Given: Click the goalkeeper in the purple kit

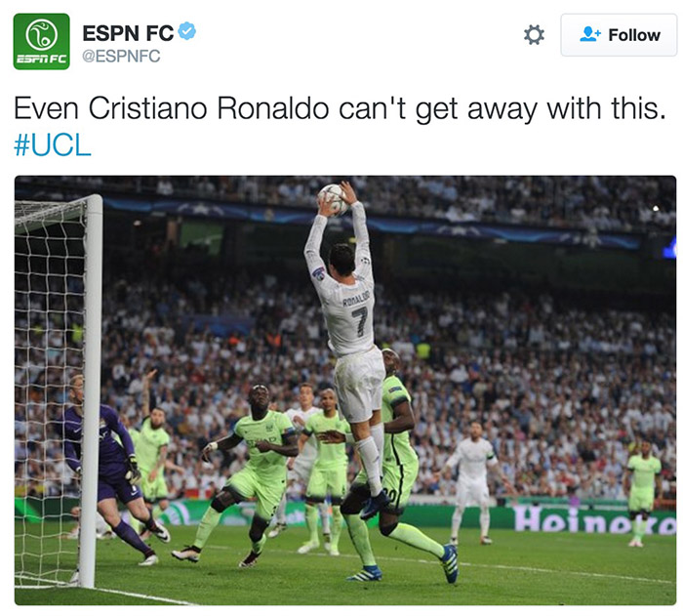Looking at the screenshot, I should (109, 469).
